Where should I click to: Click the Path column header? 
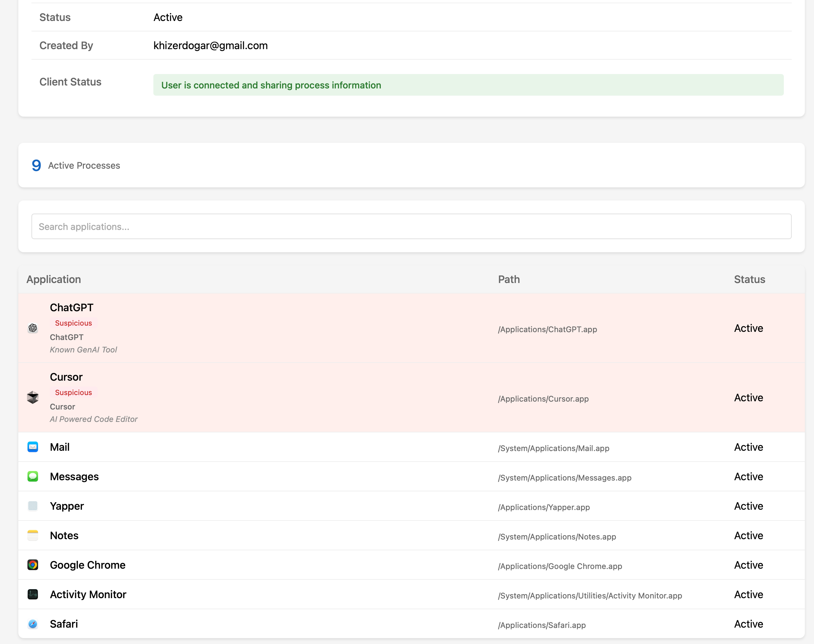click(509, 279)
